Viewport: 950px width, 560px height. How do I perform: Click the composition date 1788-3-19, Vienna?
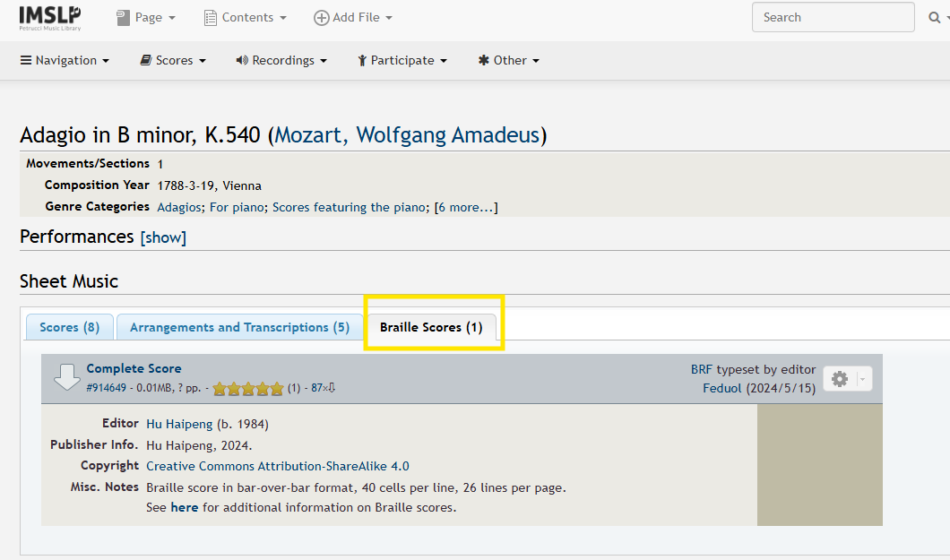(209, 185)
